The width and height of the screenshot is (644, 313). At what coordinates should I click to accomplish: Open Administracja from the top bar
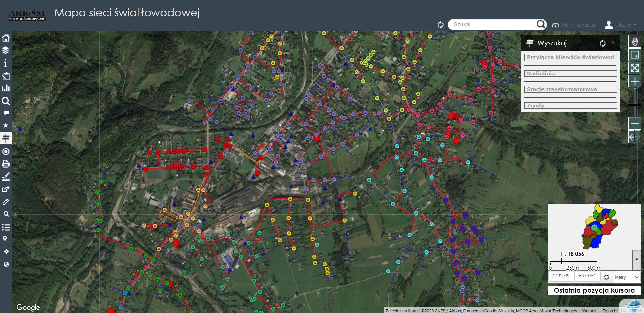[x=574, y=25]
